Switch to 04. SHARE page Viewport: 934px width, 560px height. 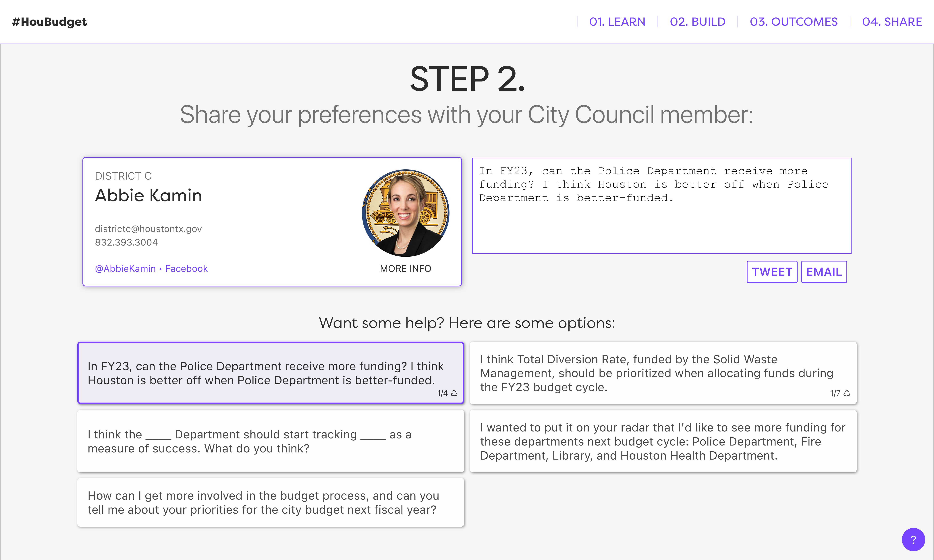point(892,22)
